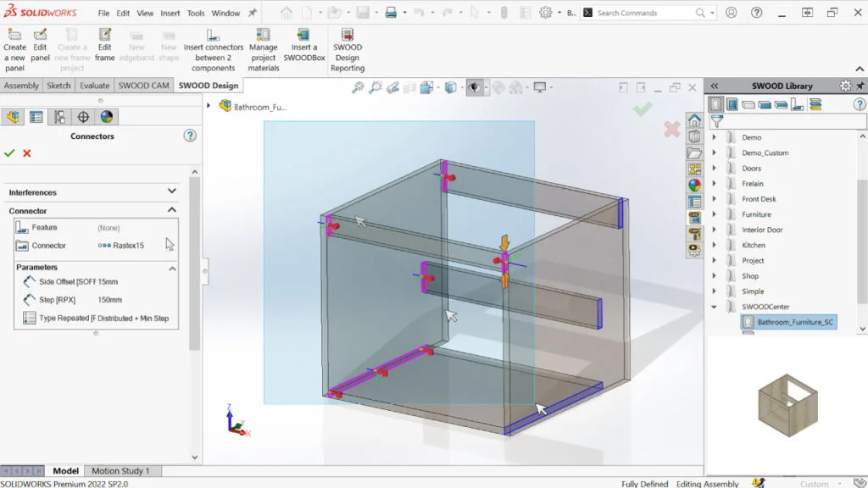The image size is (868, 488).
Task: Click the Search Commands field
Action: click(x=644, y=13)
